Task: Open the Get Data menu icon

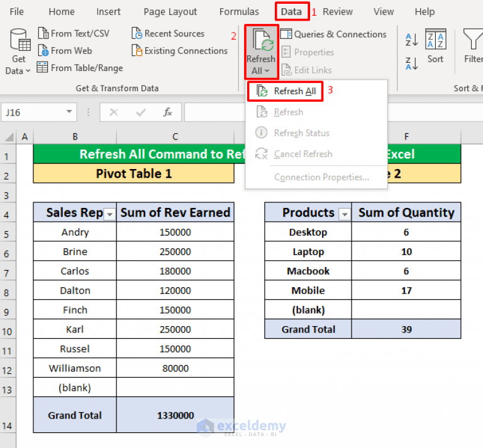Action: [19, 40]
